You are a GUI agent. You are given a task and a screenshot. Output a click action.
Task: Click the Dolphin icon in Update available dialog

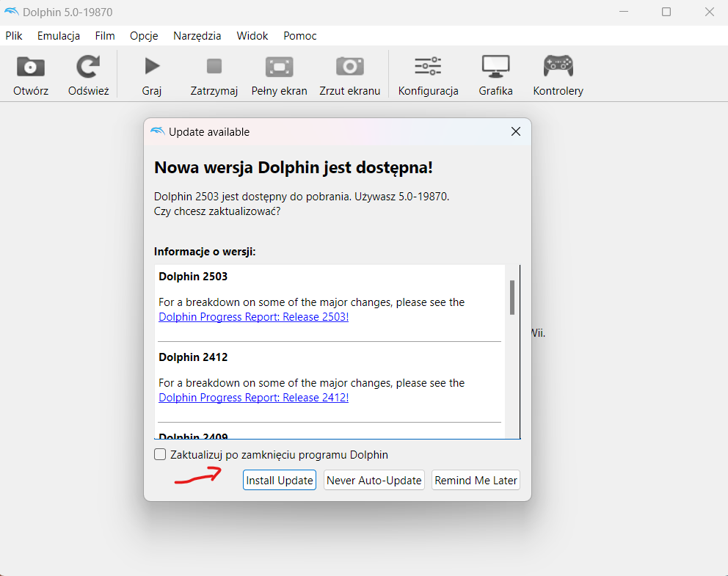(158, 132)
